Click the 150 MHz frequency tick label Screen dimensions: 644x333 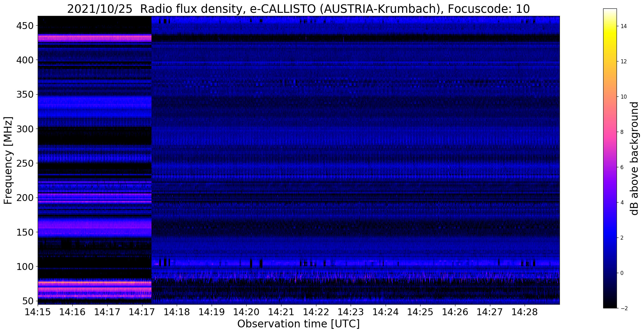point(25,232)
